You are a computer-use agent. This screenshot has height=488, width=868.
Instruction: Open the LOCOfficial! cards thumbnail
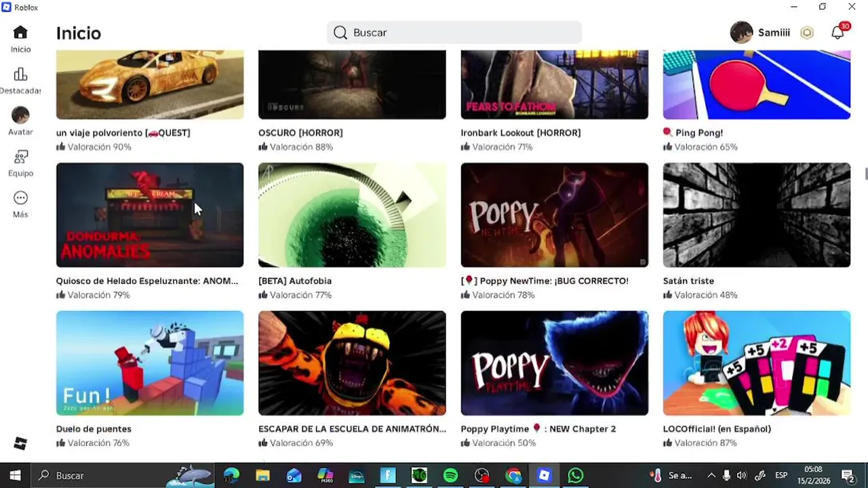point(757,363)
